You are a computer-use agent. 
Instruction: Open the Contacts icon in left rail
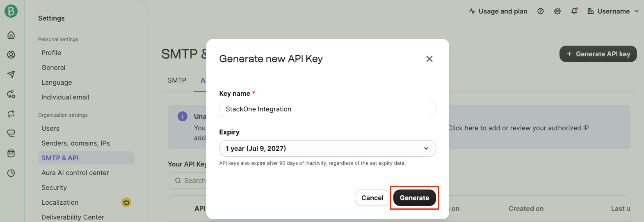tap(11, 55)
